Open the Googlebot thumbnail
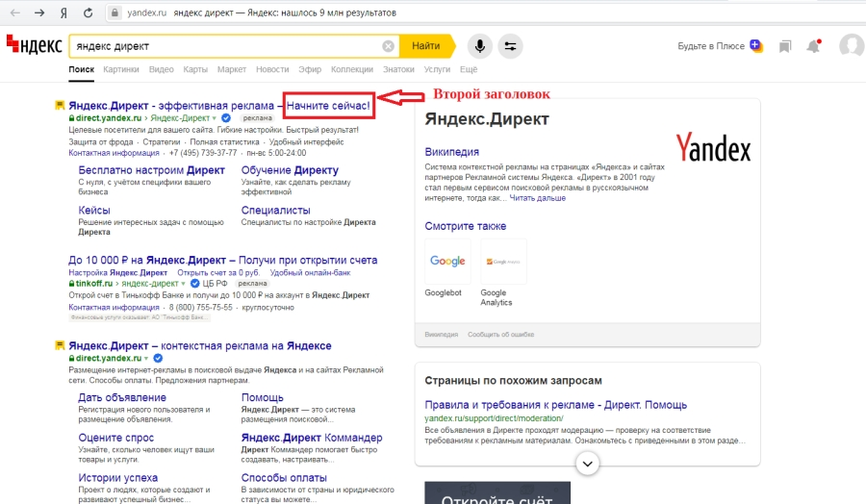 (447, 261)
